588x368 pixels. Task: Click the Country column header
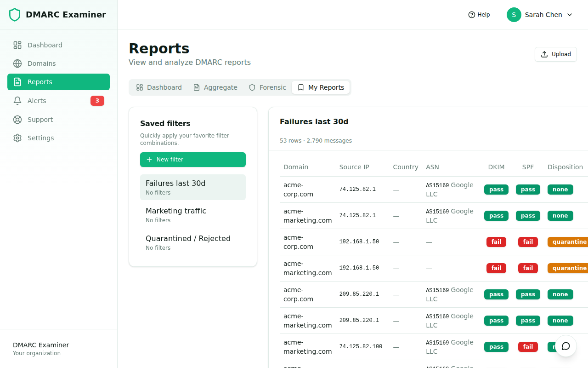[406, 167]
